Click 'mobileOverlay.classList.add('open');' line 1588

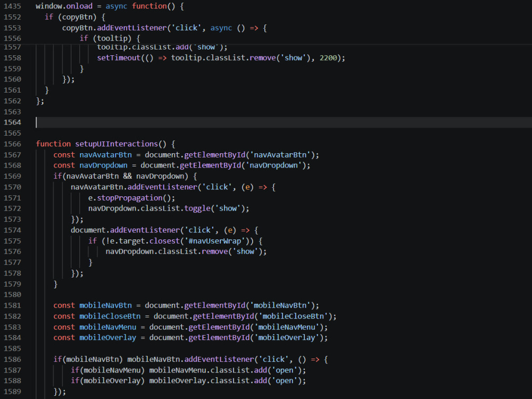click(x=227, y=381)
